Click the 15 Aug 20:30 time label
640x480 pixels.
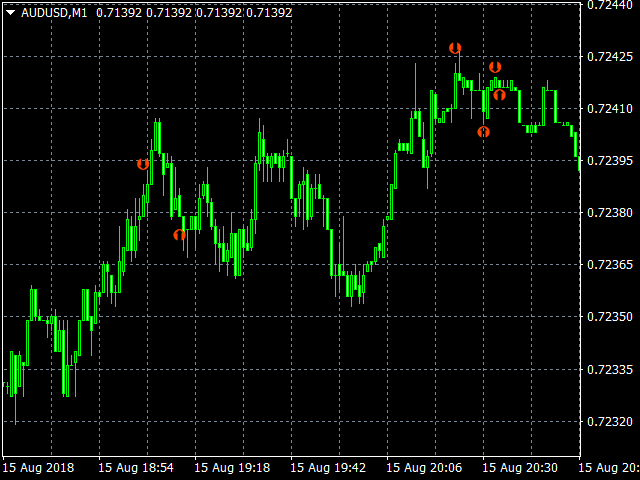pos(520,467)
